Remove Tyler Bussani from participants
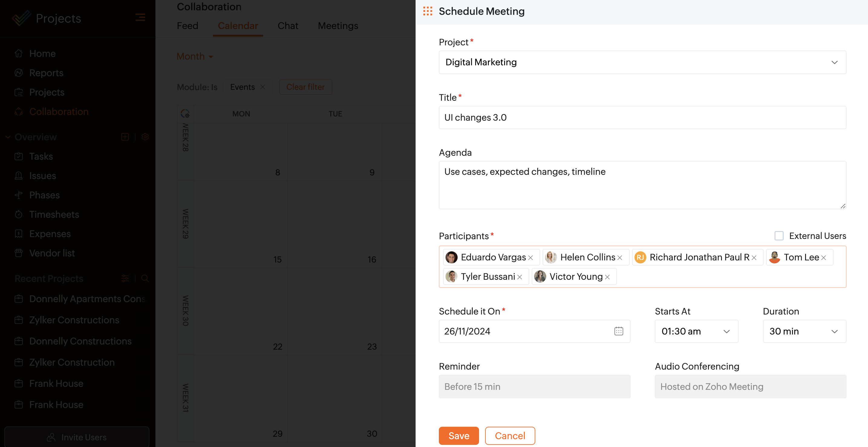The image size is (868, 447). click(x=520, y=277)
